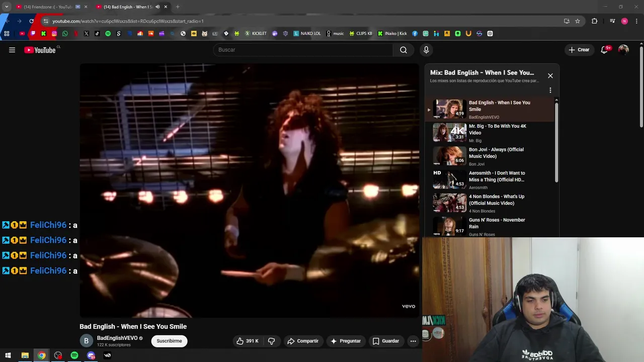The image size is (644, 362).
Task: Click the BadEnglishVEVO channel avatar
Action: tap(86, 341)
